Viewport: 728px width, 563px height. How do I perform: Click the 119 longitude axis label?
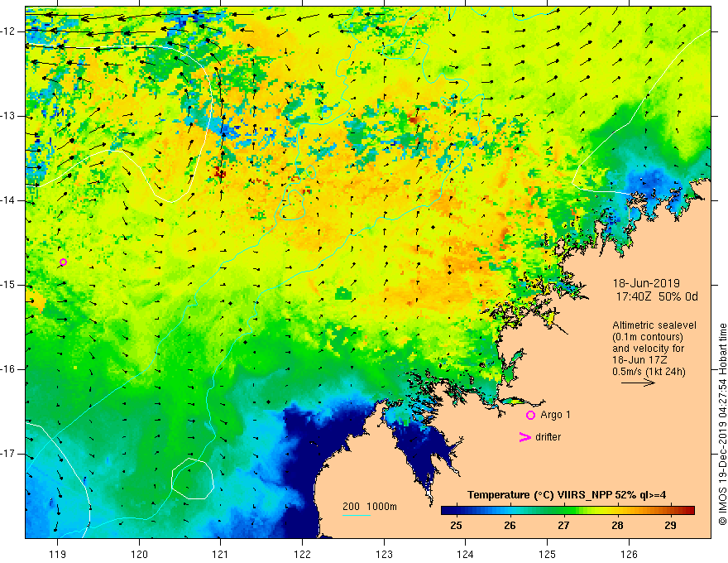[58, 554]
